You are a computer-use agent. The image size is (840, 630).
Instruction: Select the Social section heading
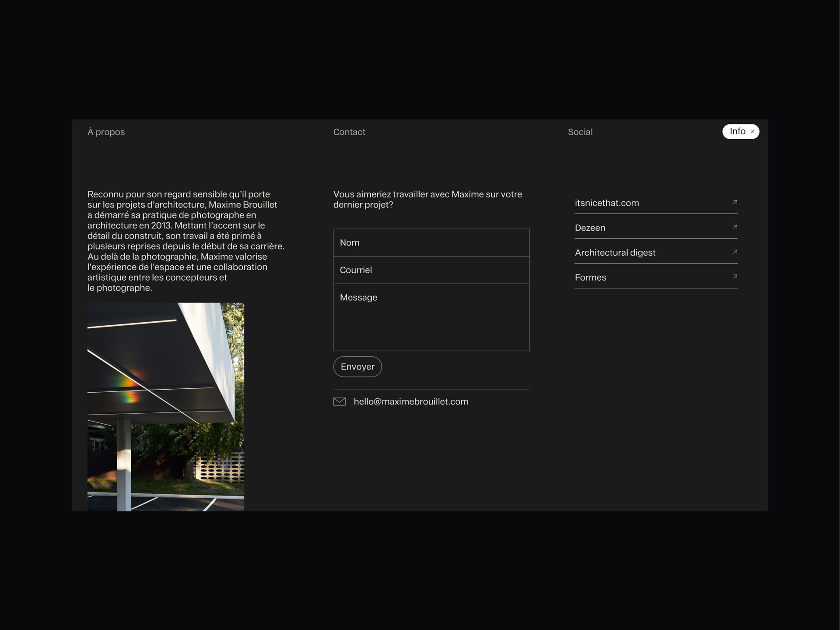tap(580, 132)
